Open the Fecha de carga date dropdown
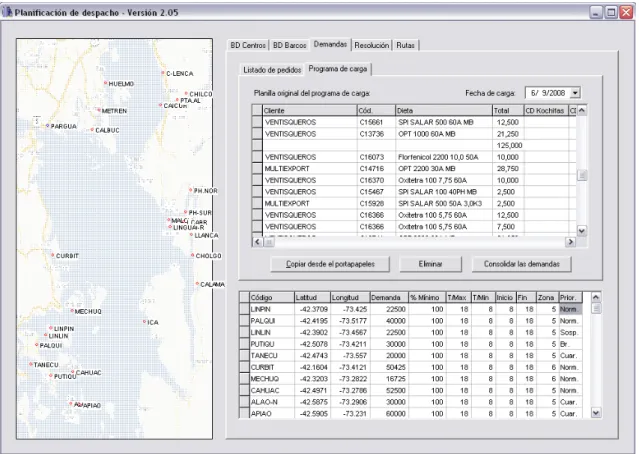This screenshot has width=639, height=454. [575, 93]
